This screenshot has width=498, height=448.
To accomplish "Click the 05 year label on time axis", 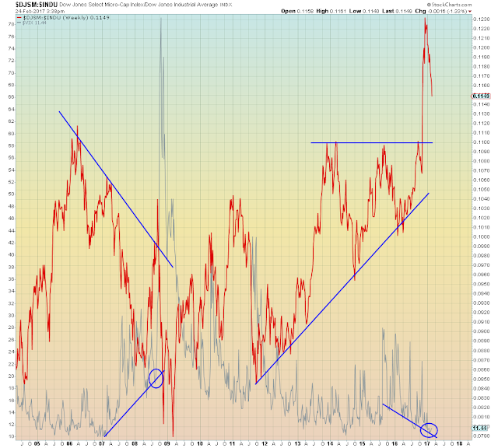I will (x=37, y=444).
